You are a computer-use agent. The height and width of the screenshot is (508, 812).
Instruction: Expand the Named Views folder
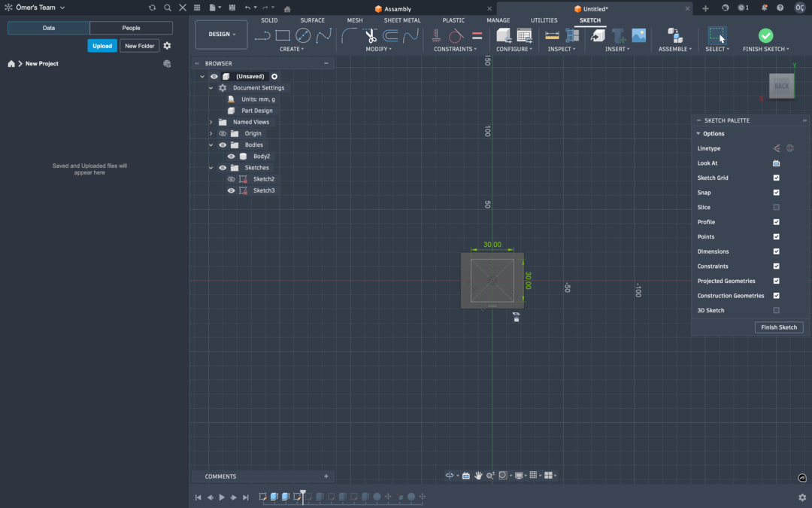tap(211, 123)
